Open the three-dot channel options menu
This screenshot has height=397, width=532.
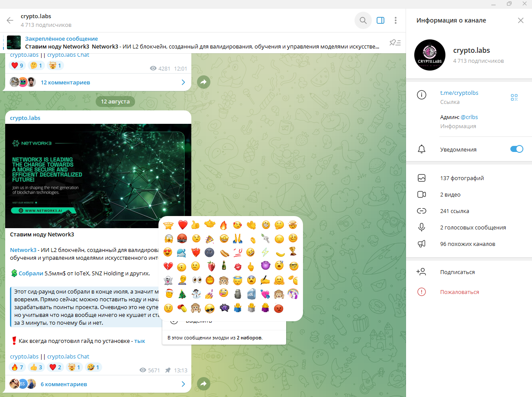tap(396, 20)
